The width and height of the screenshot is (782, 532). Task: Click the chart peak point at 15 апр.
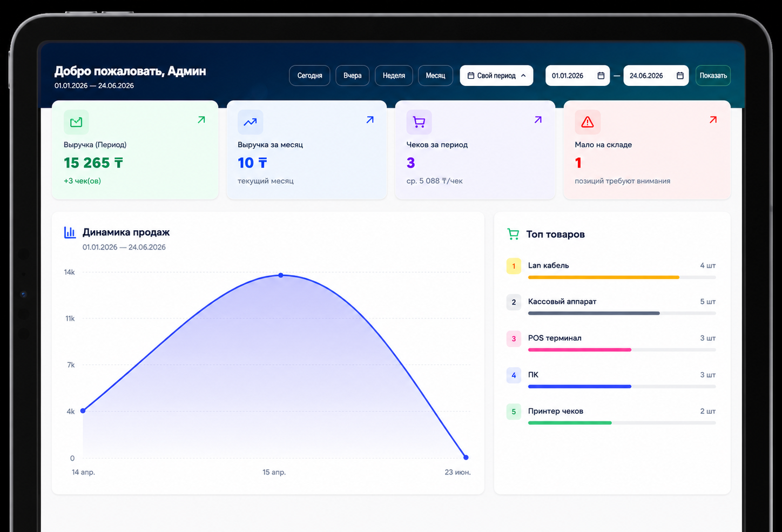281,275
